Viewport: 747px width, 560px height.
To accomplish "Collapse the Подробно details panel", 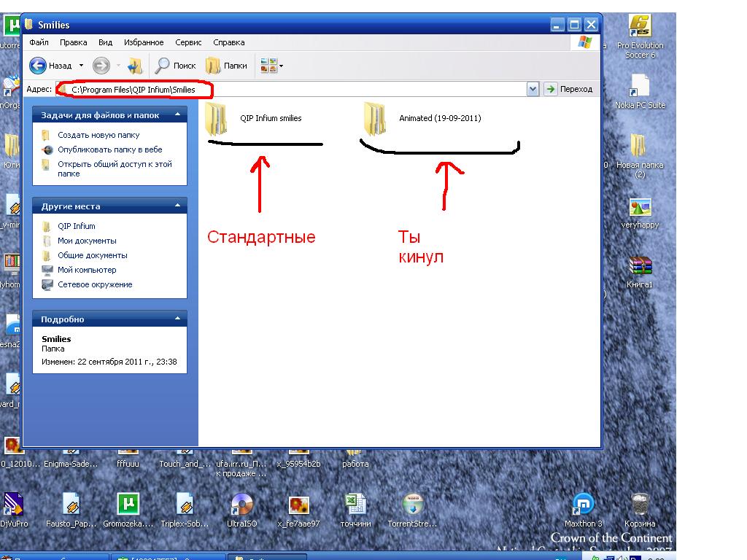I will [x=177, y=319].
